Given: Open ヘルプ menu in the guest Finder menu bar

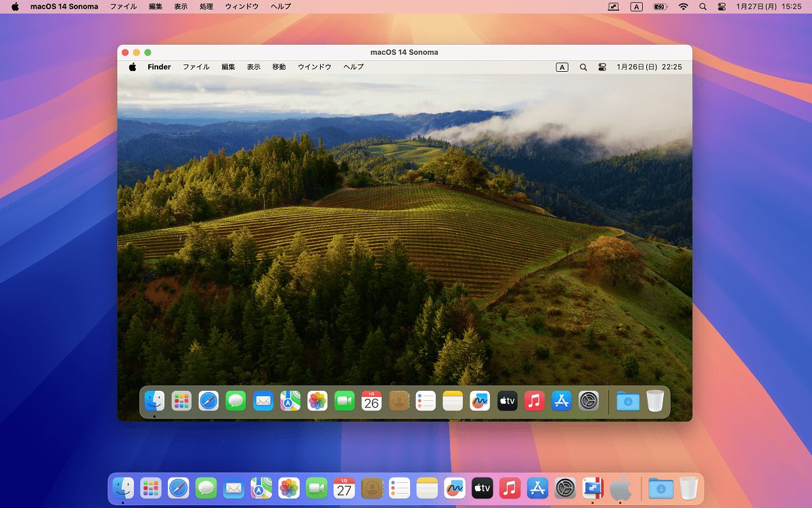Looking at the screenshot, I should (x=353, y=67).
